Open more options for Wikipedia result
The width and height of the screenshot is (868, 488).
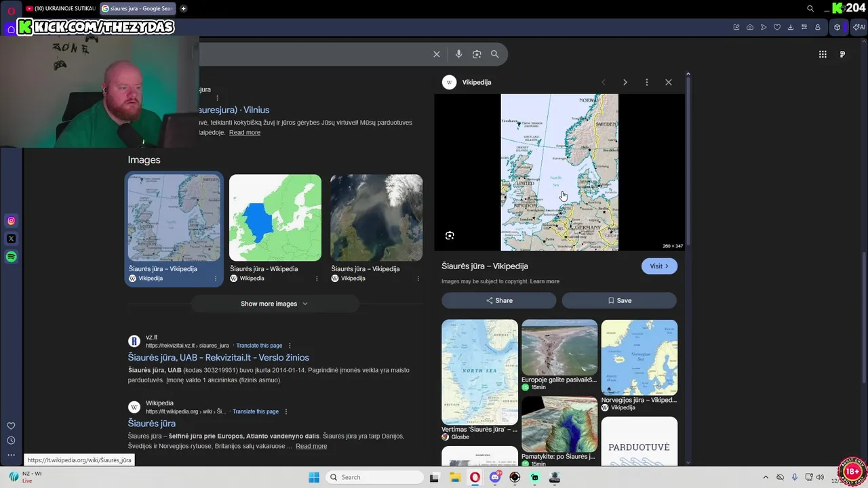coord(286,411)
